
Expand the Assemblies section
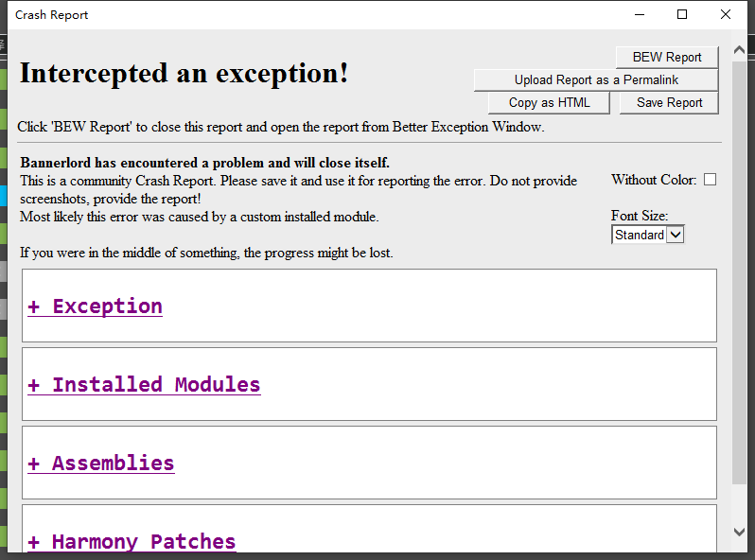[x=101, y=464]
